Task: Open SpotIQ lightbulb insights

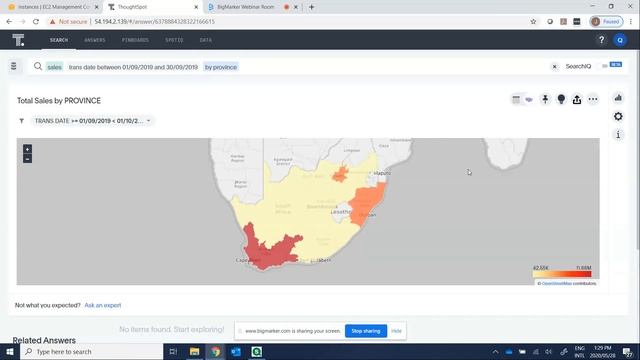Action: point(561,99)
